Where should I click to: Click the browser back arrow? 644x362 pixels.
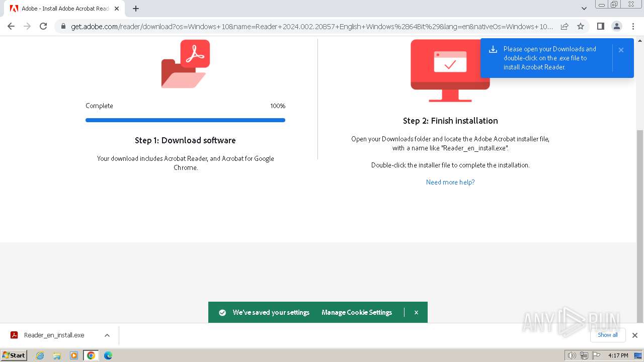(x=11, y=26)
